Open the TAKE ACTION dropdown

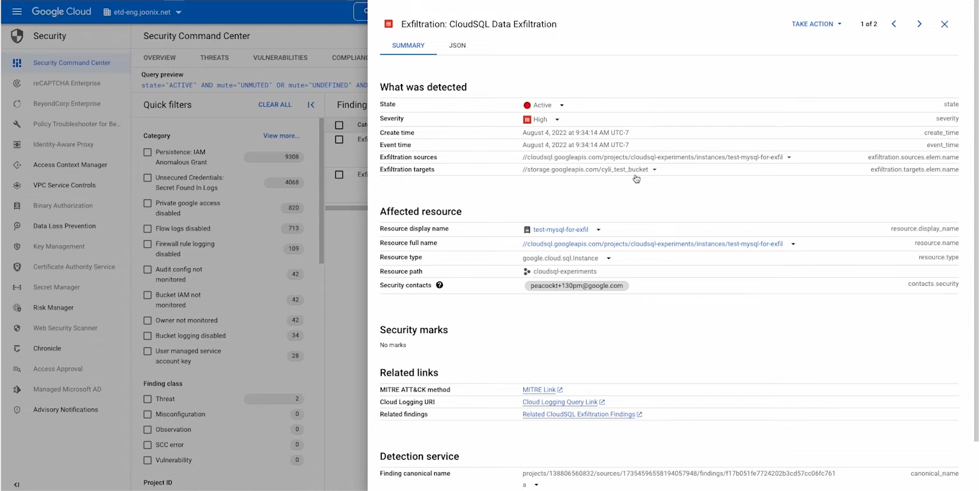coord(816,24)
